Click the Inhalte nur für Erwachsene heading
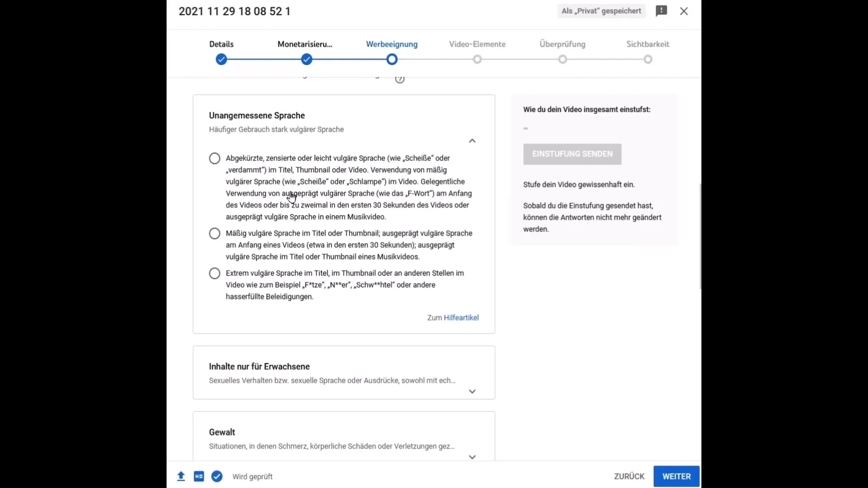868x488 pixels. pyautogui.click(x=259, y=366)
